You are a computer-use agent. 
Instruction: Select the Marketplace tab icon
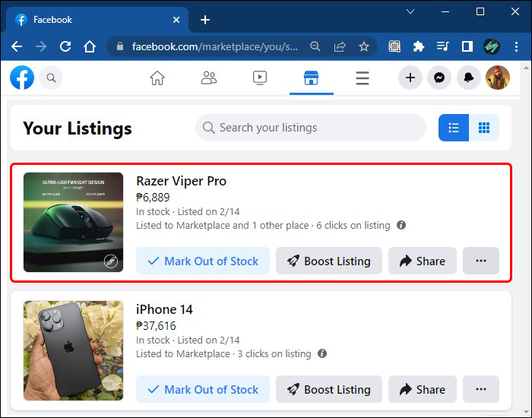click(x=311, y=78)
